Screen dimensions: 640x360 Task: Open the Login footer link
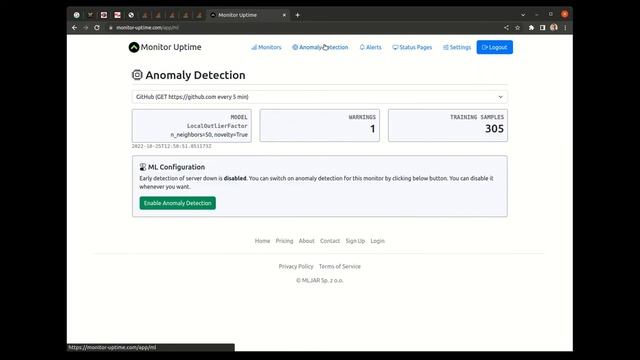[378, 241]
